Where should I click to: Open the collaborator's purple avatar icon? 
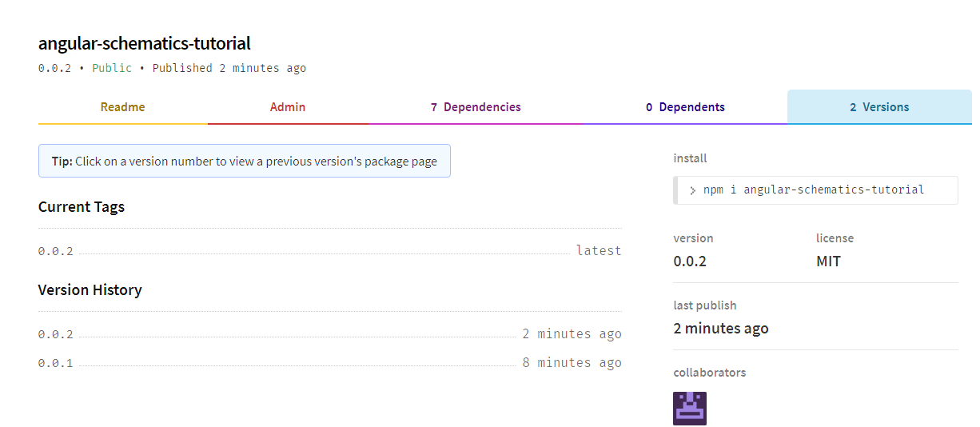point(689,408)
